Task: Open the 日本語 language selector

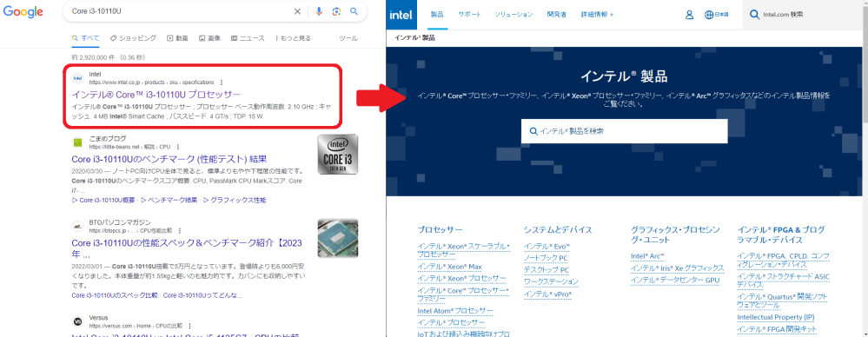Action: coord(716,15)
